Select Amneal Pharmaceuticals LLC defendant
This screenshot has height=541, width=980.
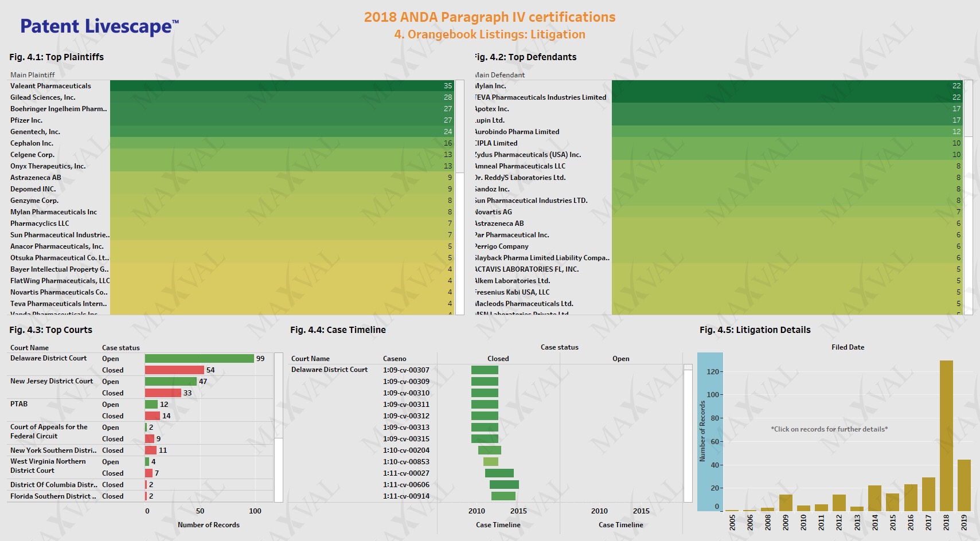719,166
